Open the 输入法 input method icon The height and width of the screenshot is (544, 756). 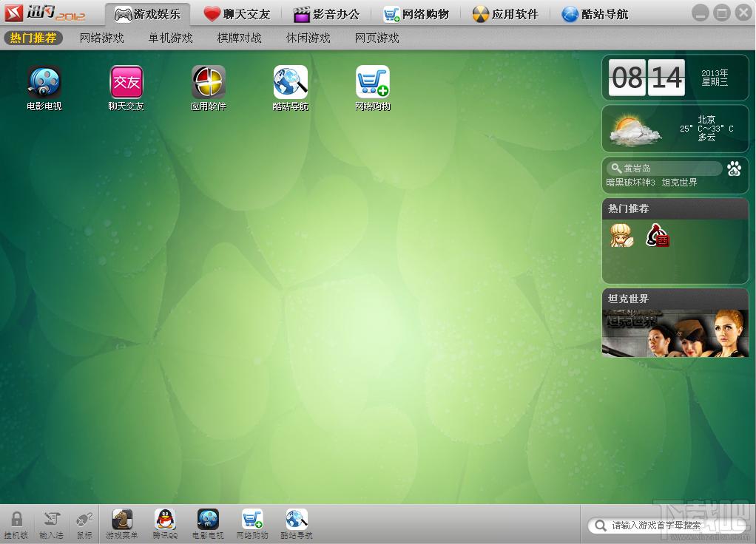tap(51, 525)
